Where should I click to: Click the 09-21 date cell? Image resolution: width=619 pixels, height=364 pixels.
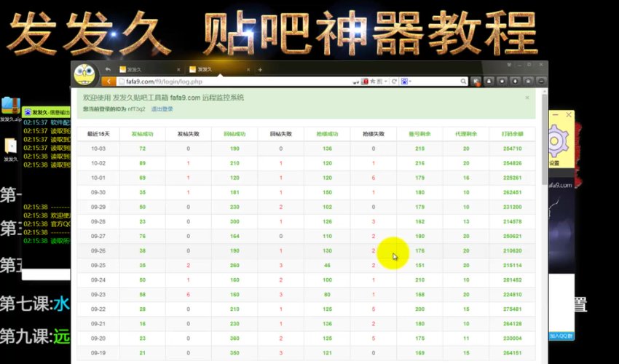(x=98, y=324)
